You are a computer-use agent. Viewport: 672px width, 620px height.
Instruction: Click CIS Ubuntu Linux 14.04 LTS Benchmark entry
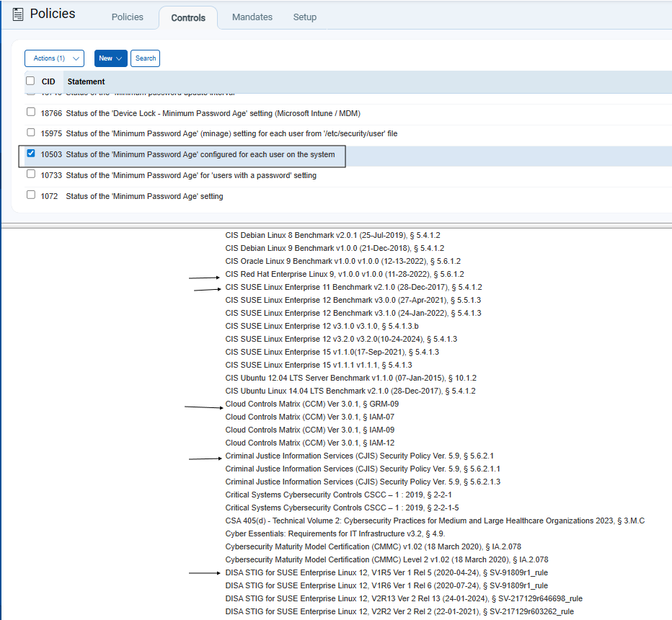click(350, 391)
